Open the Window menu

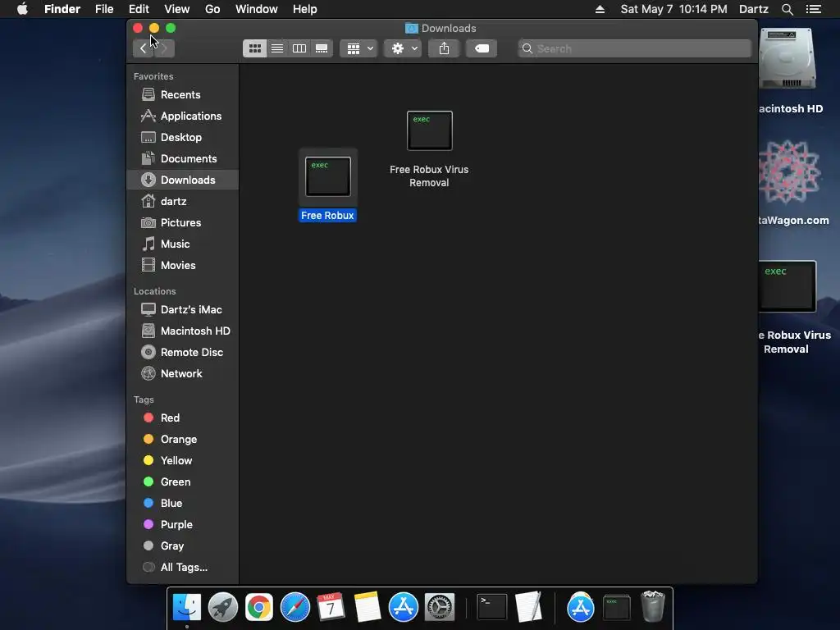click(257, 9)
